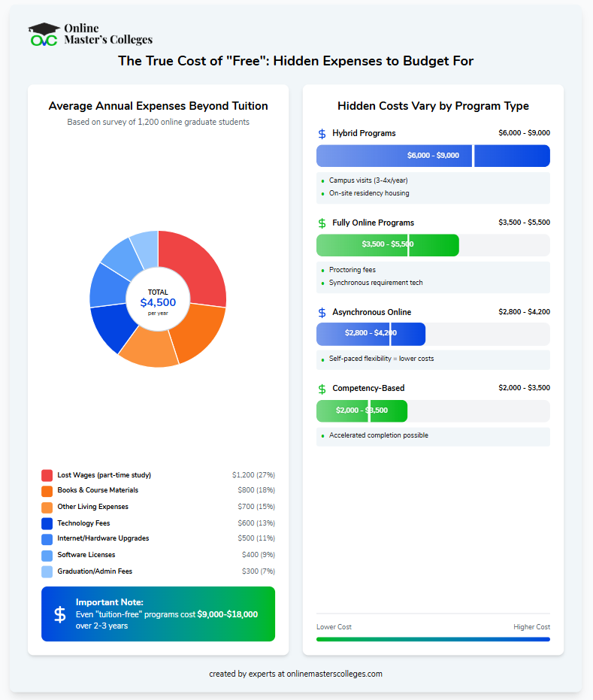The height and width of the screenshot is (700, 593).
Task: Click the '$800 (18%)' value
Action: coord(256,490)
